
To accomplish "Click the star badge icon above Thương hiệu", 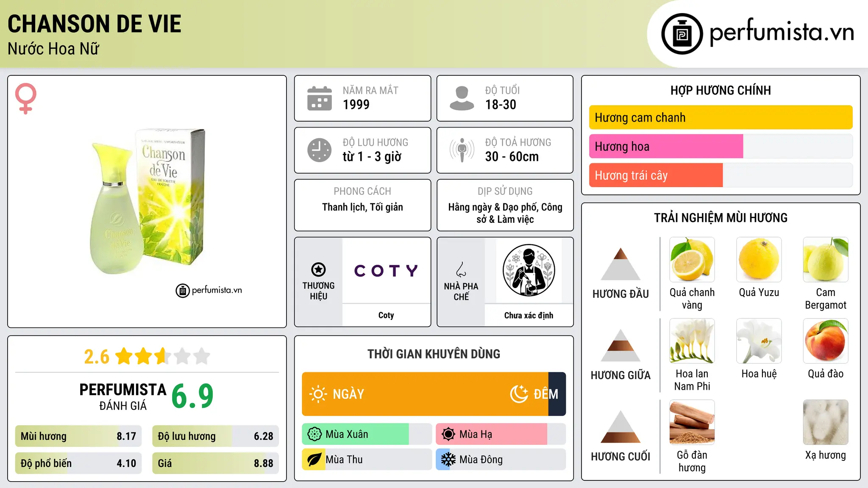I will 318,269.
